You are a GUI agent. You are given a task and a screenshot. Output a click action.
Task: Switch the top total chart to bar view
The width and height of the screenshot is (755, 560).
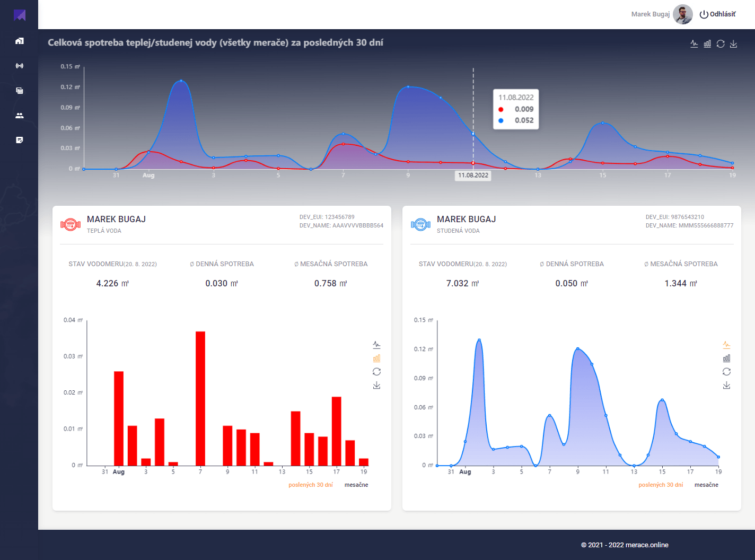coord(707,44)
